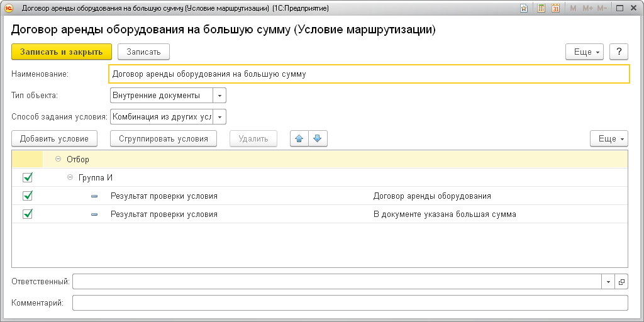Open the help question mark button

click(x=619, y=52)
